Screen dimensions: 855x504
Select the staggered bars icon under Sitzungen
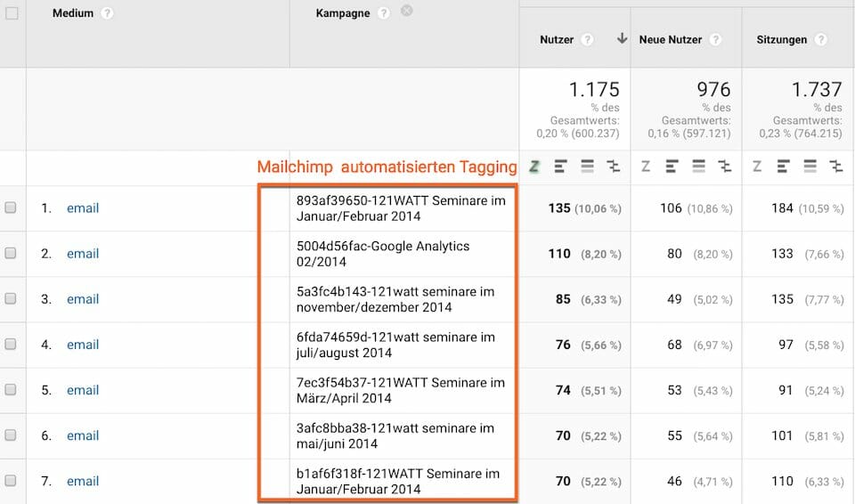tap(836, 167)
